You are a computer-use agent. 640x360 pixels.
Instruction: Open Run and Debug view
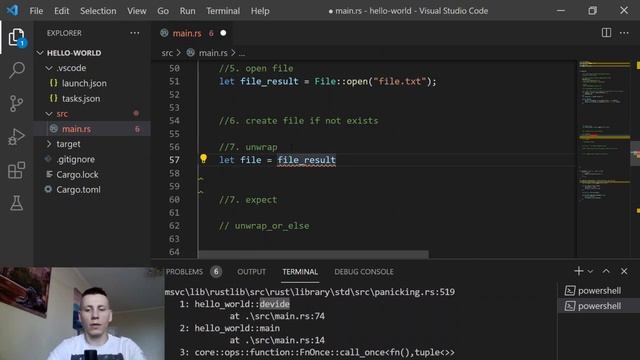click(16, 137)
